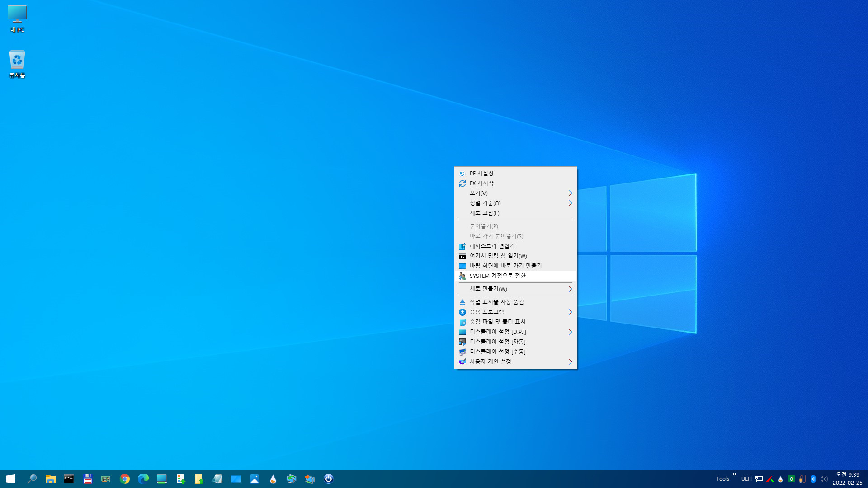
Task: Open the circuit board device icon in taskbar
Action: (106, 479)
